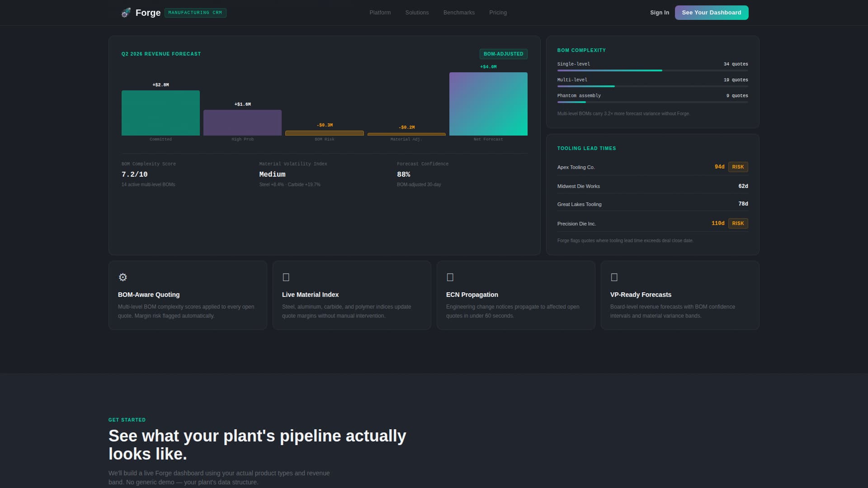Select the Precision Die Inc. row
868x488 pixels.
coord(652,223)
